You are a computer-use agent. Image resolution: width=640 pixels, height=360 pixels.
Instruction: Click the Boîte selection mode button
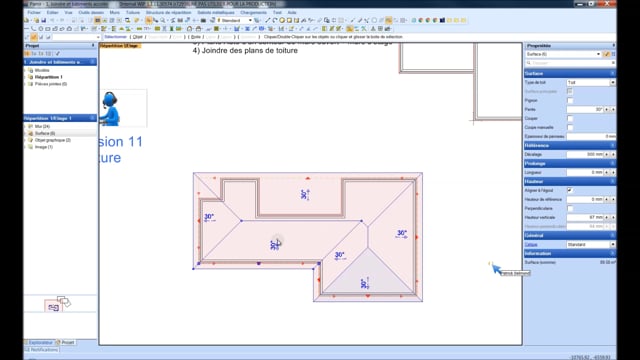pyautogui.click(x=196, y=37)
